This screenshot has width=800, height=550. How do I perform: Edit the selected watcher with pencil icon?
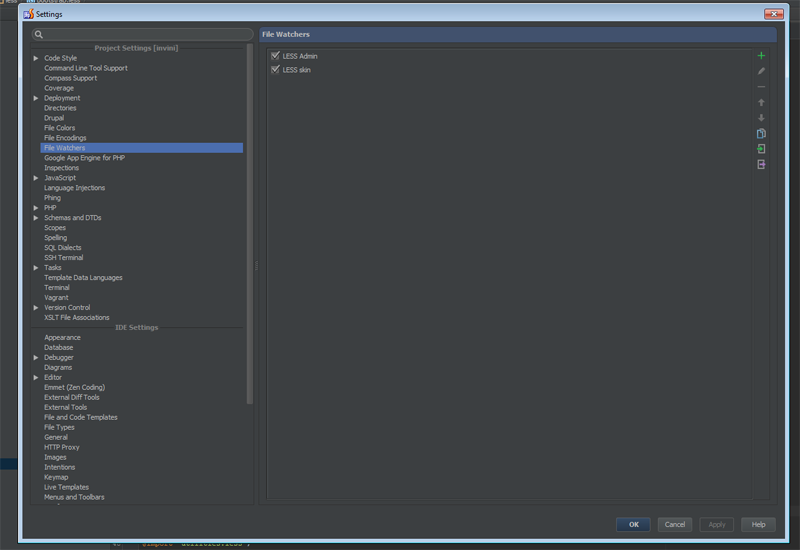pyautogui.click(x=761, y=71)
